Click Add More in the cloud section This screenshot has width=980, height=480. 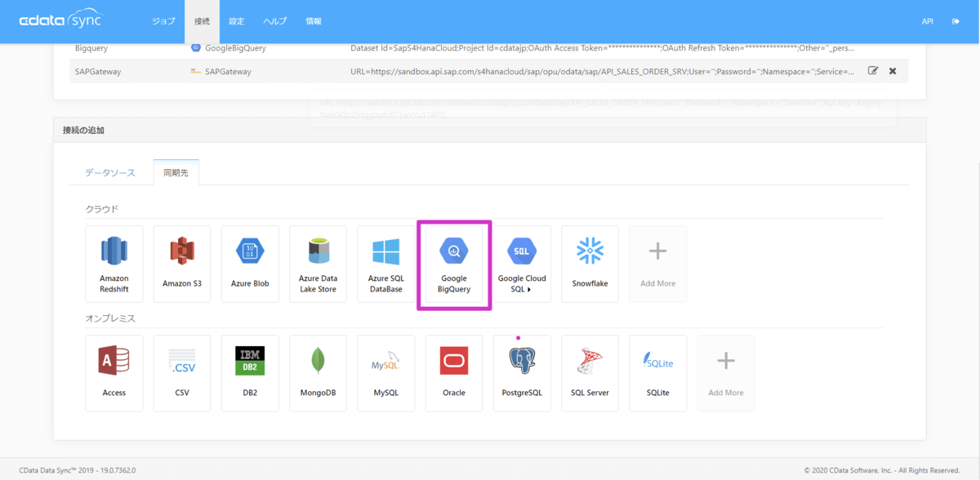click(x=658, y=264)
